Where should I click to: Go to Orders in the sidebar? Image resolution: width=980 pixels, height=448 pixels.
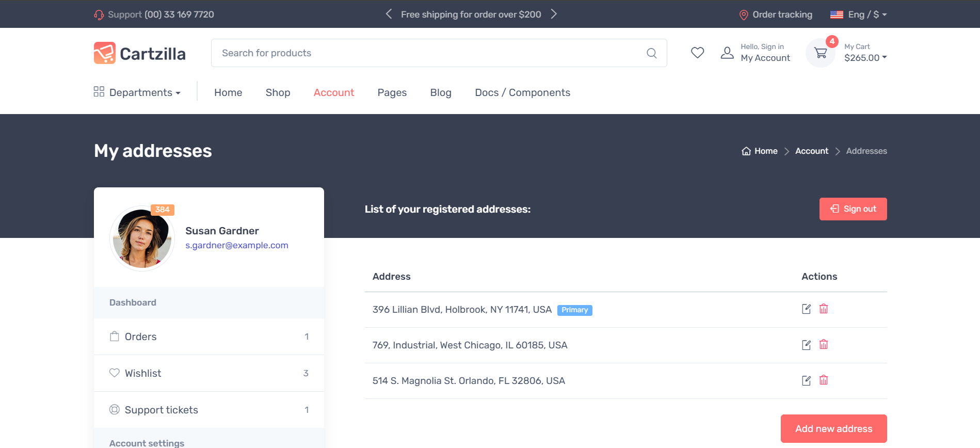tap(140, 337)
